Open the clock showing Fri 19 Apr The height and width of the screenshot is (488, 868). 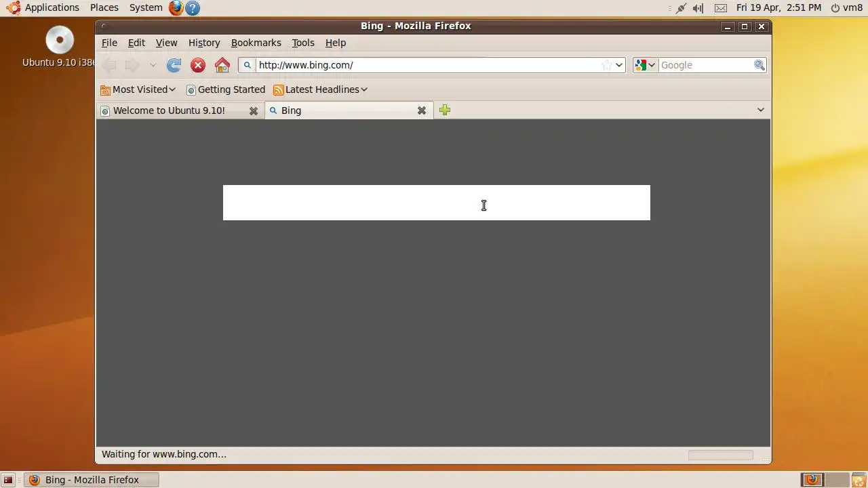(778, 7)
